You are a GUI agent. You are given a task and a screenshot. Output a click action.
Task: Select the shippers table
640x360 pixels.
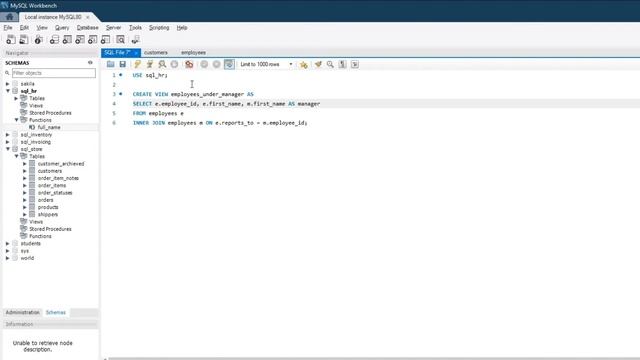click(x=48, y=214)
